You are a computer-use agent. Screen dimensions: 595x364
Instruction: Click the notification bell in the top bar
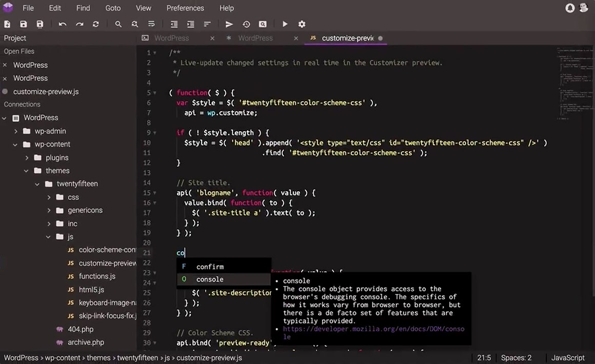point(569,8)
